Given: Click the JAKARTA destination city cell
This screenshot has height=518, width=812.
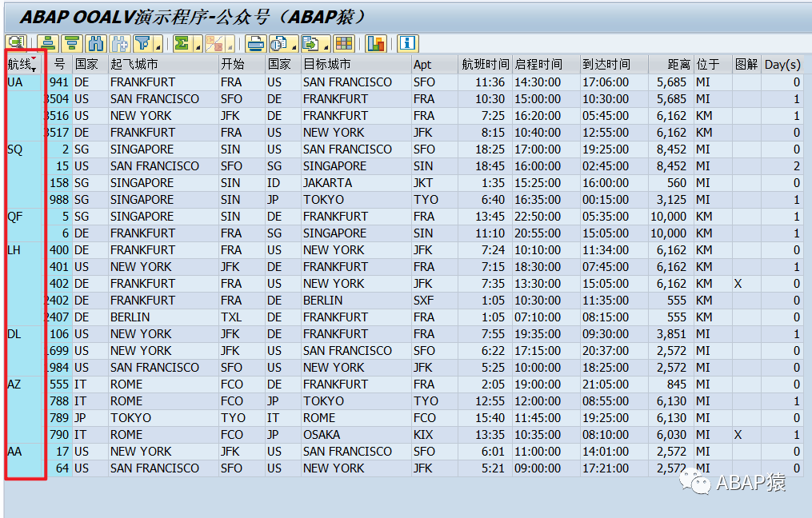Looking at the screenshot, I should click(356, 183).
